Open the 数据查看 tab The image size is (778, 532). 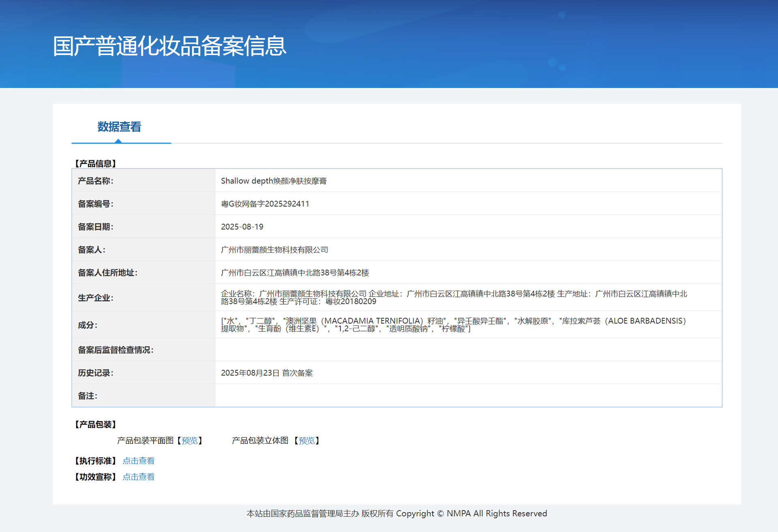(119, 127)
